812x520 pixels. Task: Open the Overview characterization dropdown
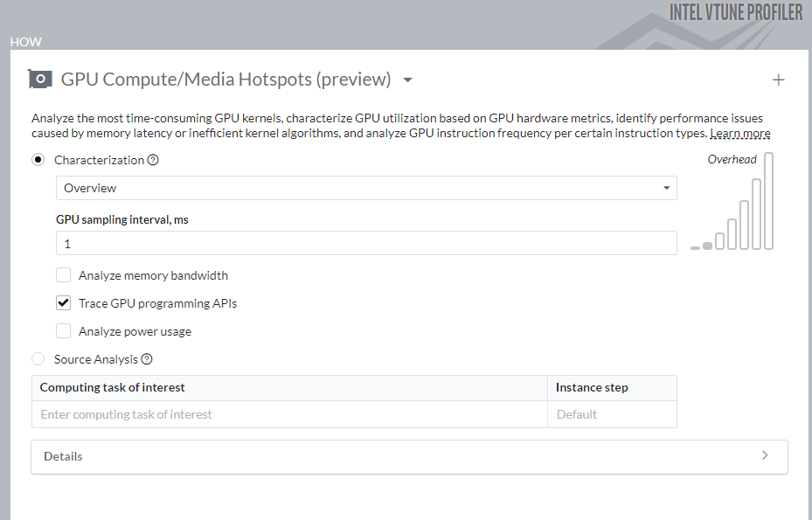(366, 188)
